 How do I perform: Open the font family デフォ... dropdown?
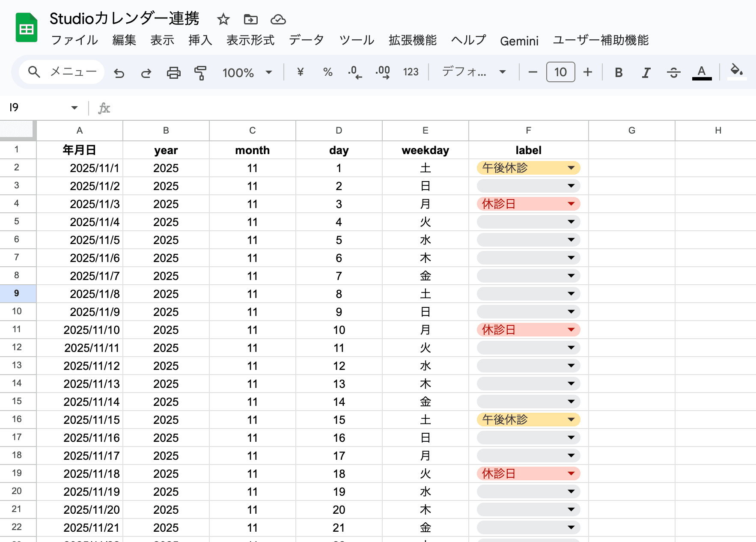[474, 72]
